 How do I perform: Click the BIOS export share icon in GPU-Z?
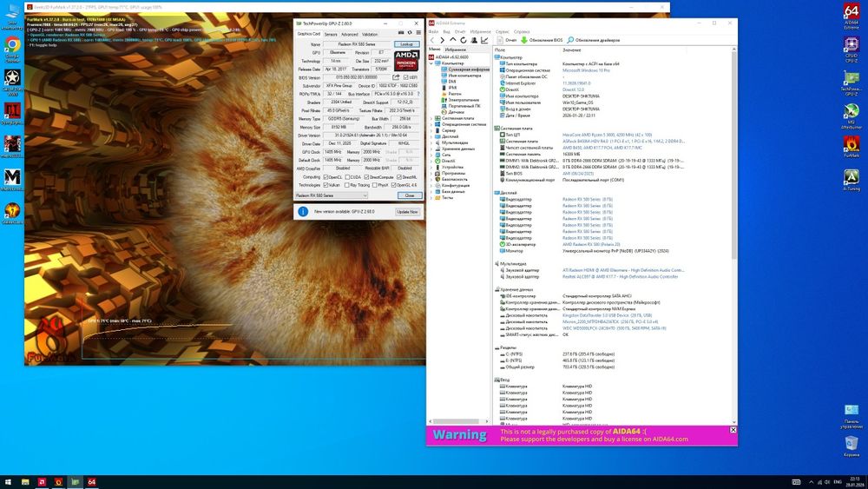[x=396, y=77]
